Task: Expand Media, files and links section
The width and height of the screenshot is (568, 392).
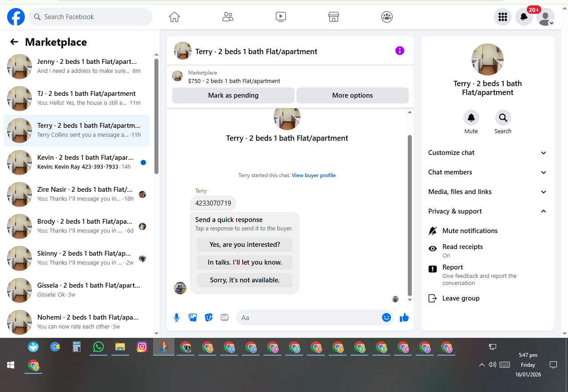Action: 488,192
